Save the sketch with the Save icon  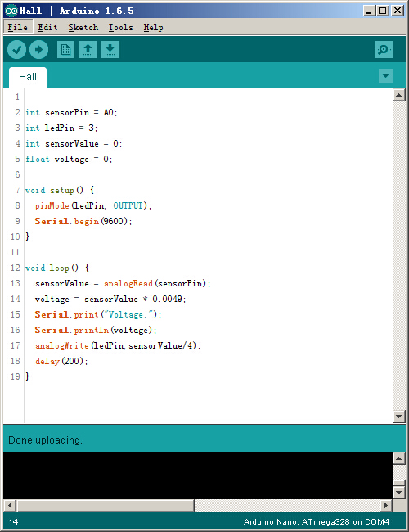tap(110, 50)
